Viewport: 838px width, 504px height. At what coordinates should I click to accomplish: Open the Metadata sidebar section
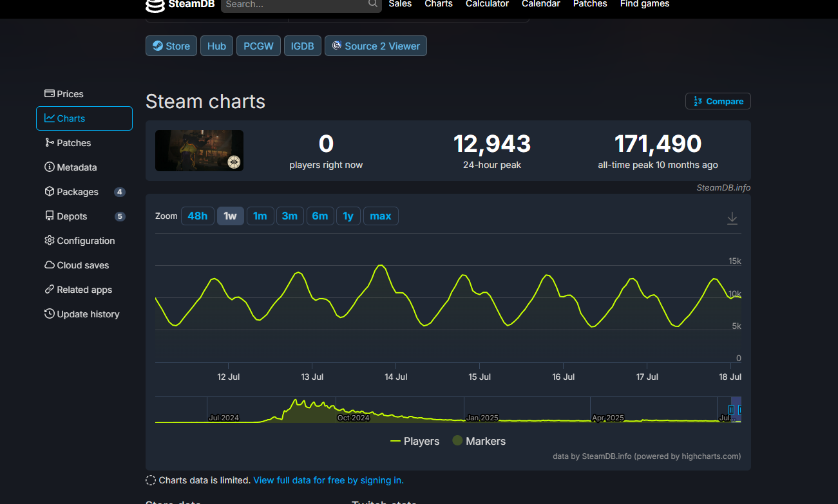click(x=84, y=167)
